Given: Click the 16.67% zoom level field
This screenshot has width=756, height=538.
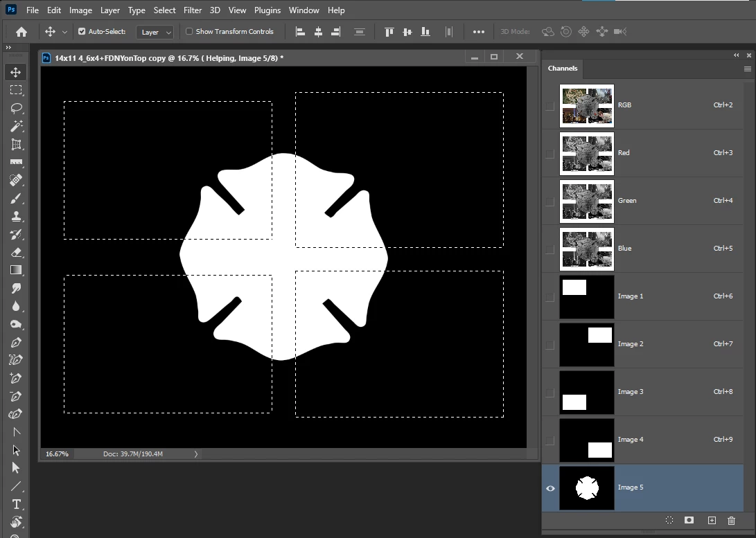Looking at the screenshot, I should (x=57, y=454).
